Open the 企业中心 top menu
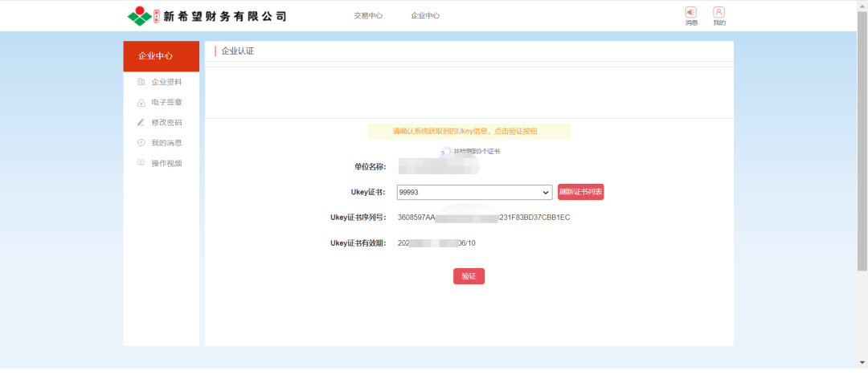Screen dimensions: 868x391 425,16
